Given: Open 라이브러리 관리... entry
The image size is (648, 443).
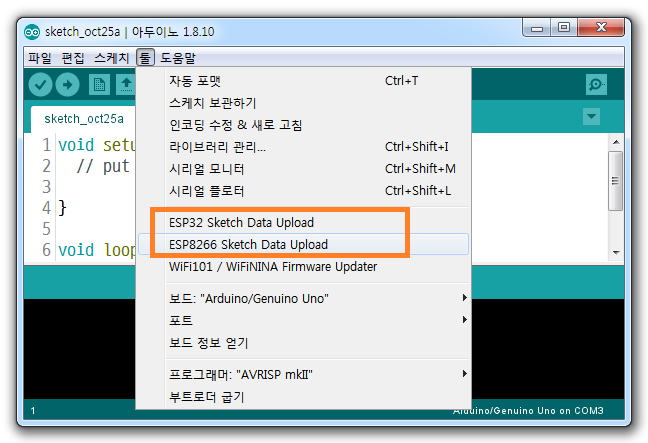Looking at the screenshot, I should coord(304,147).
